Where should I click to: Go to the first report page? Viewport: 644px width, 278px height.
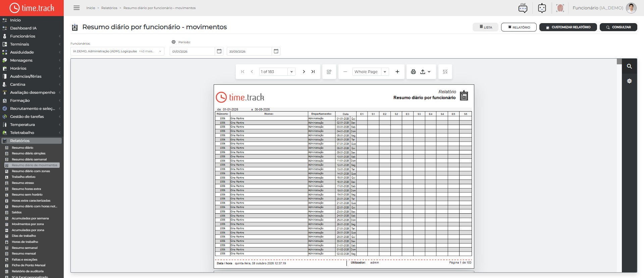243,72
